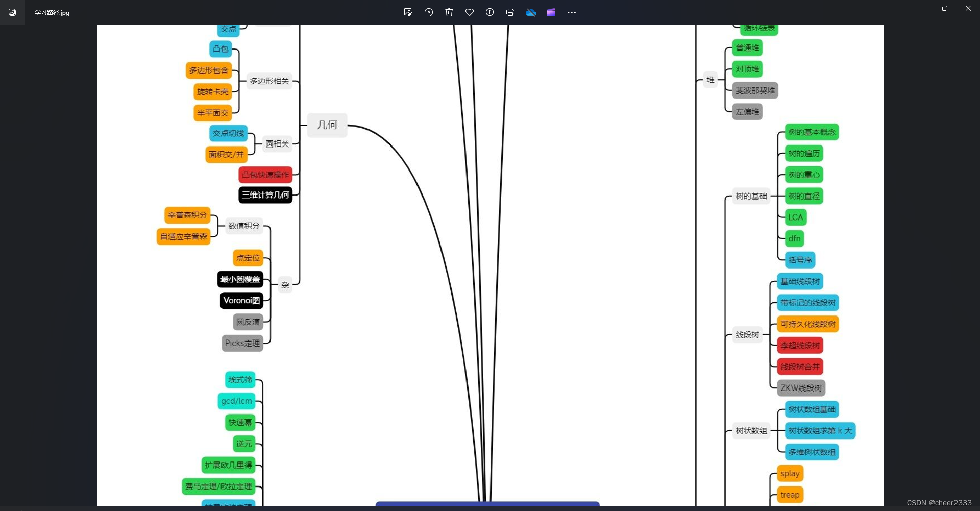
Task: Click the 快速幂 node
Action: [240, 423]
